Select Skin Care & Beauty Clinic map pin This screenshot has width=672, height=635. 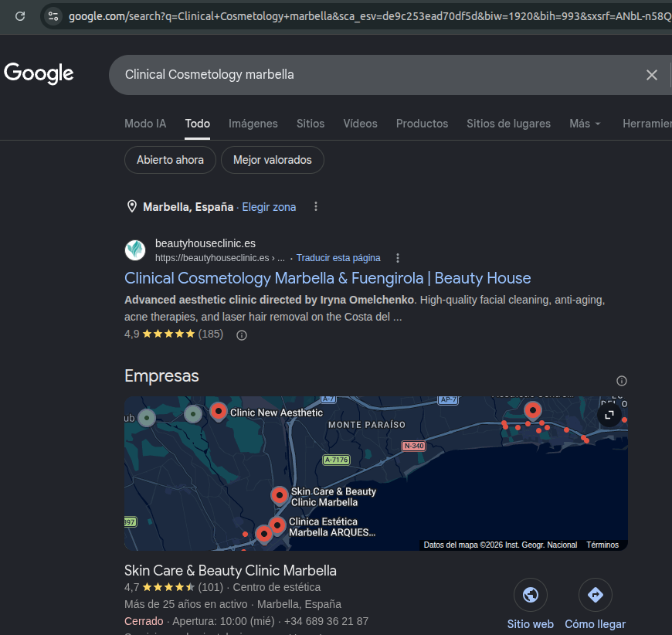(280, 496)
